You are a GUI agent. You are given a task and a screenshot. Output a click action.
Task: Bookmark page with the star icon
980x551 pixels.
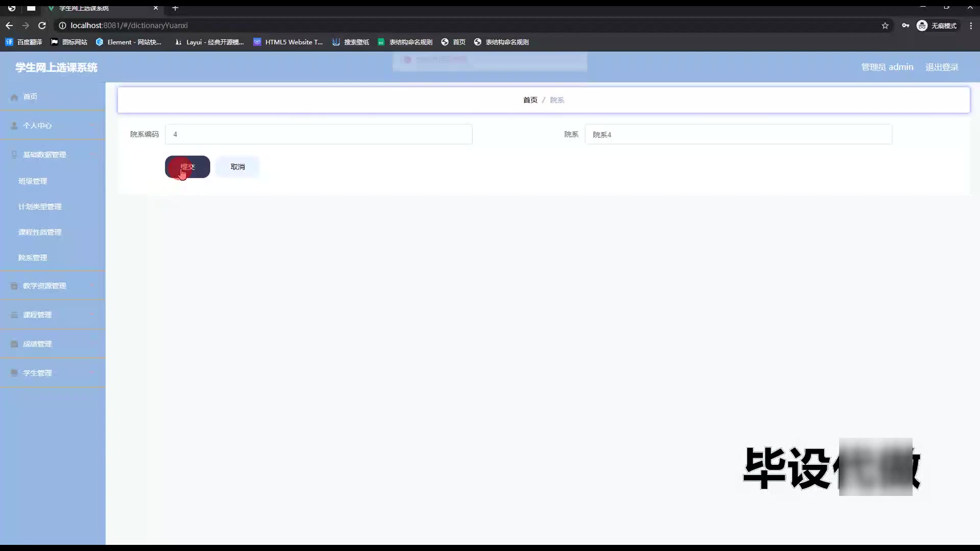point(885,26)
